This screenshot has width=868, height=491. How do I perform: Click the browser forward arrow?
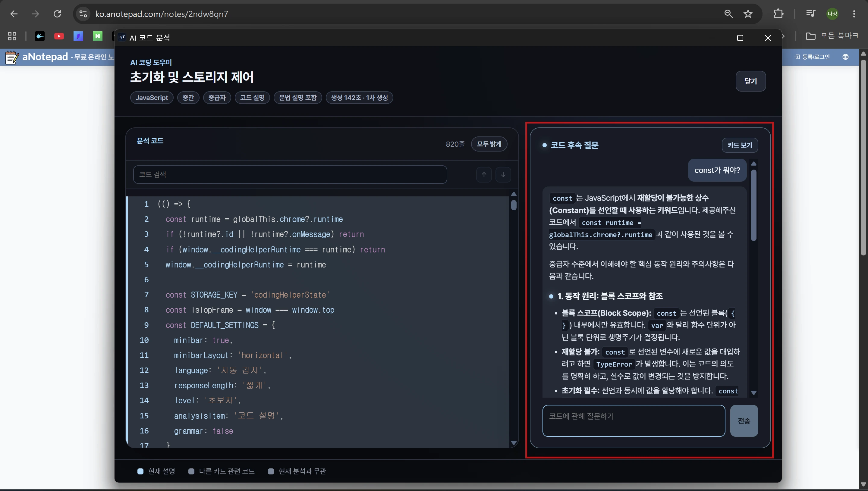pyautogui.click(x=35, y=14)
